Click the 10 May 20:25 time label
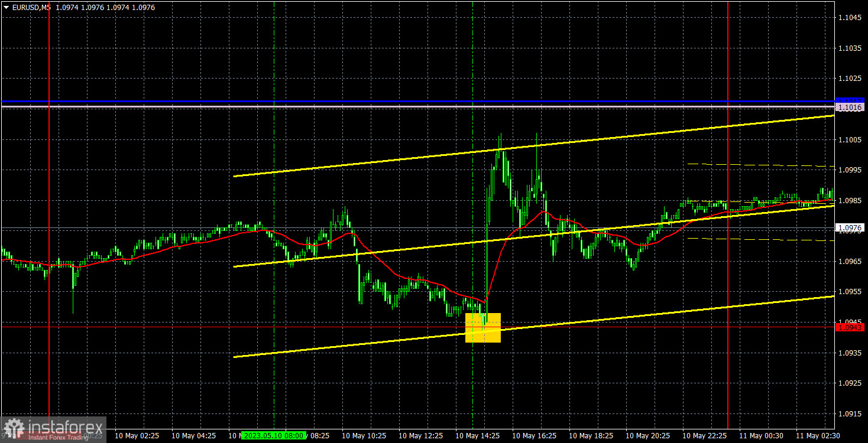This screenshot has height=443, width=868. pyautogui.click(x=648, y=435)
